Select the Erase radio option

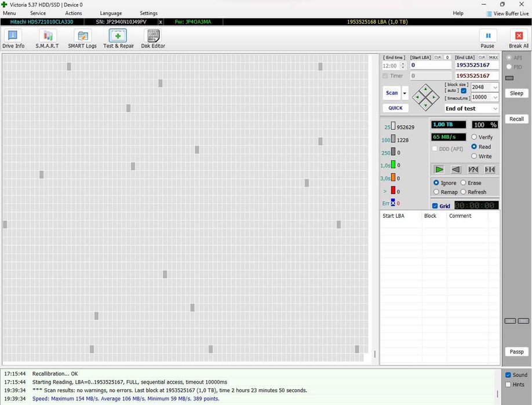[x=463, y=183]
